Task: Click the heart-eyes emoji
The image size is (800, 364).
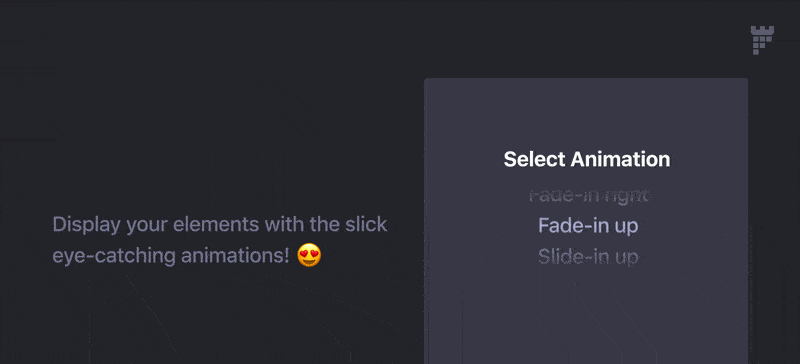Action: (309, 255)
